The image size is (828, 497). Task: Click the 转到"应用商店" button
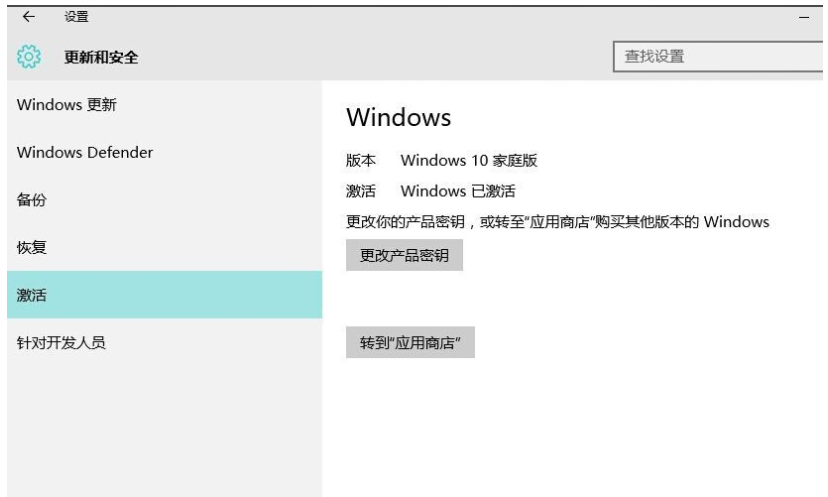point(410,342)
